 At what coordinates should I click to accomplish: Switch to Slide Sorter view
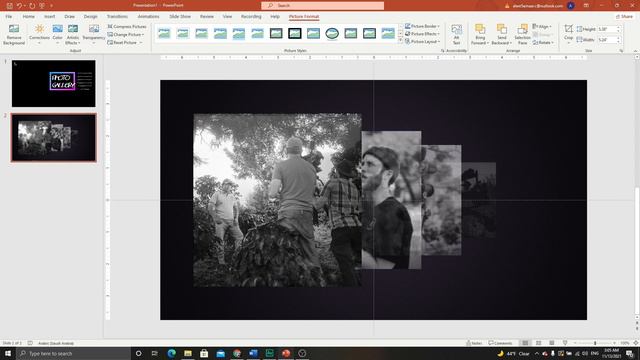538,343
